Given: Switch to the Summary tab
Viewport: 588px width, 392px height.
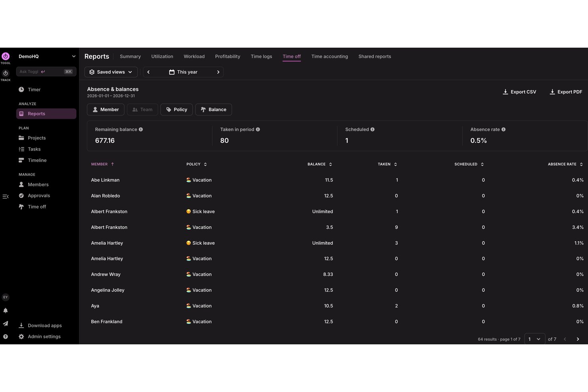Looking at the screenshot, I should pyautogui.click(x=130, y=56).
